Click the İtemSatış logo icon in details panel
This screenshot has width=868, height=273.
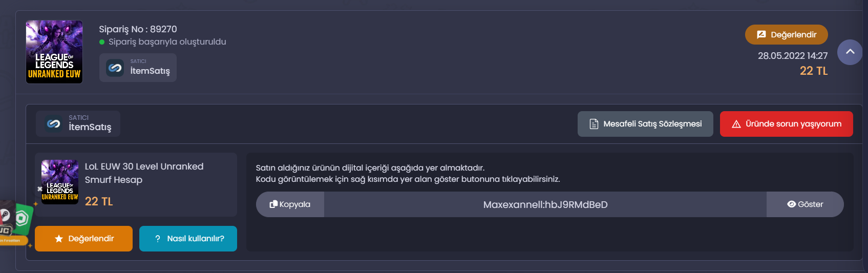pos(53,123)
